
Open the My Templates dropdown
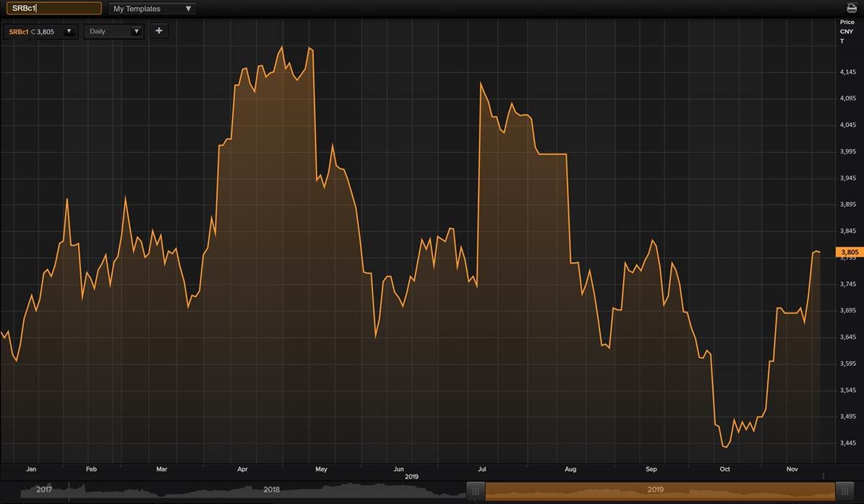152,9
